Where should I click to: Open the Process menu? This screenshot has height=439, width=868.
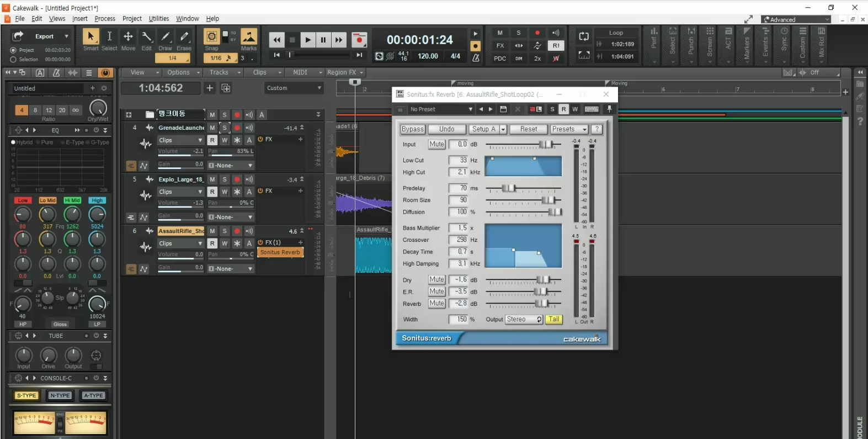click(x=105, y=18)
